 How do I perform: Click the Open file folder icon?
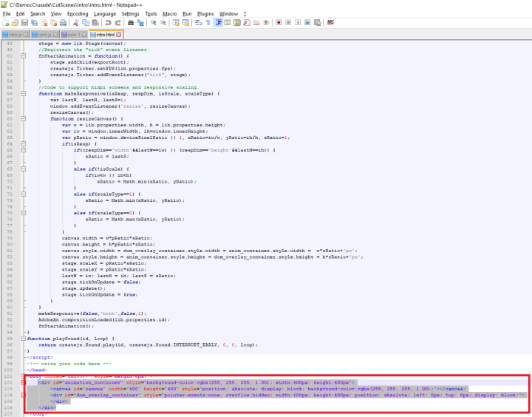[15, 23]
